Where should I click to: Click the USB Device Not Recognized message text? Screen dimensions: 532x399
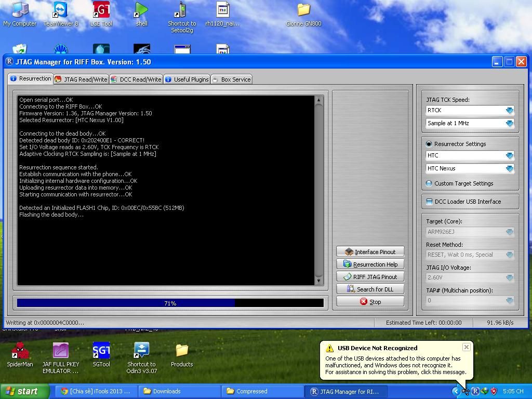coord(395,365)
